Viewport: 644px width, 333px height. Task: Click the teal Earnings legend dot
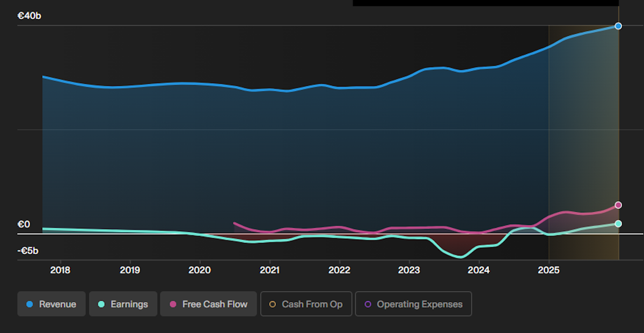[x=101, y=304]
